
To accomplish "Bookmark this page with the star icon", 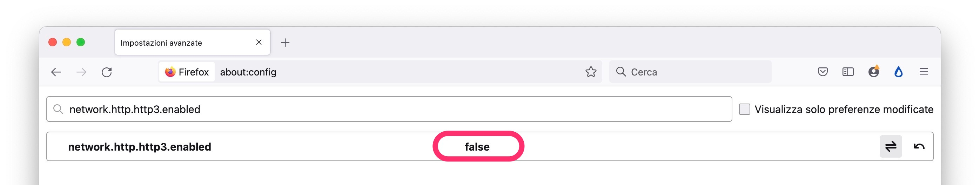I will click(590, 72).
